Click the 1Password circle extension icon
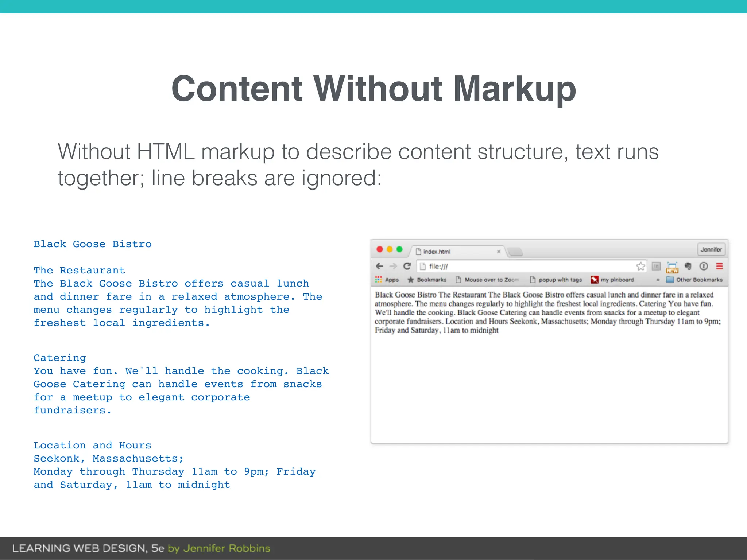 click(x=704, y=266)
